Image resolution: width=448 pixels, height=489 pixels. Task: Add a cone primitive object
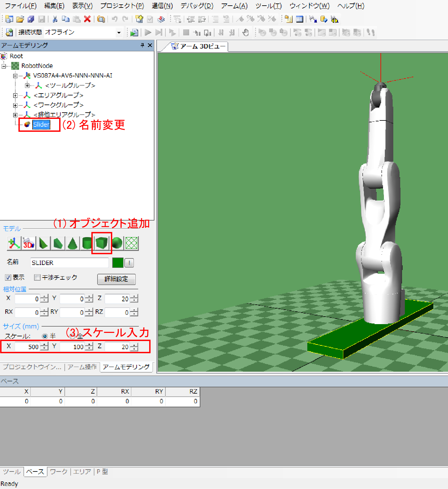[73, 243]
